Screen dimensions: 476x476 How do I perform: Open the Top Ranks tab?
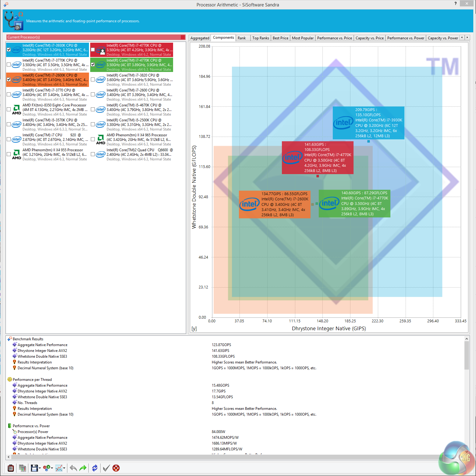261,38
